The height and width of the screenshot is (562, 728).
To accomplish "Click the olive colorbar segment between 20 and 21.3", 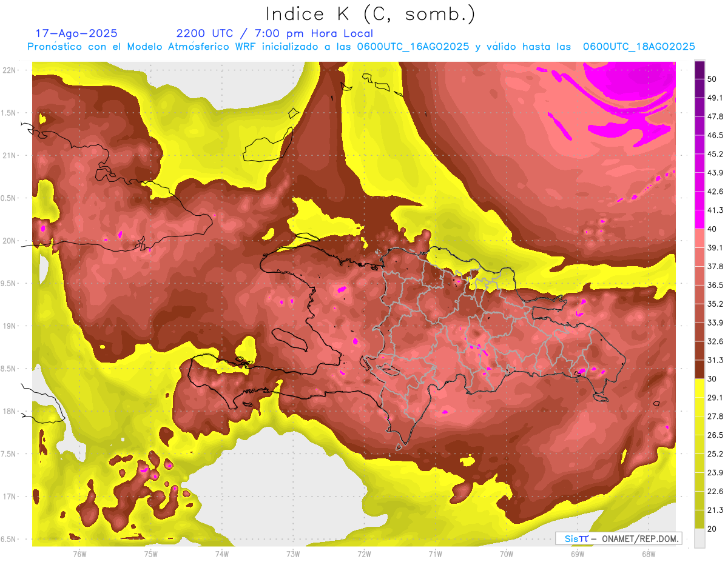I will (699, 519).
